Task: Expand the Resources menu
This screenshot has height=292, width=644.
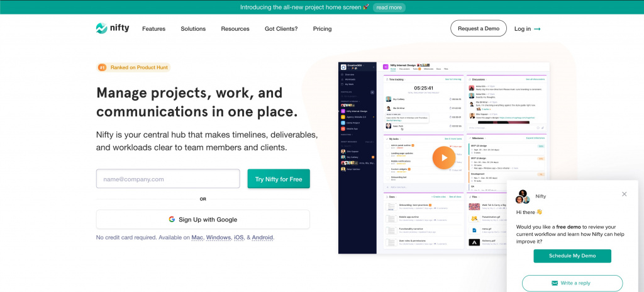Action: tap(235, 29)
